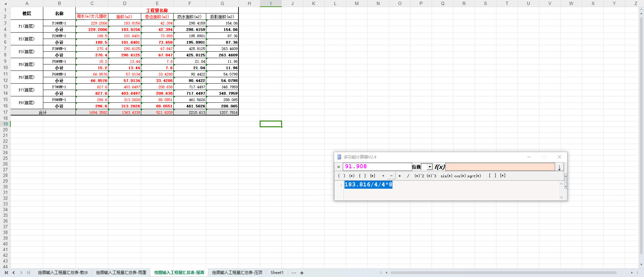Click the calculator app icon in title bar

[339, 157]
